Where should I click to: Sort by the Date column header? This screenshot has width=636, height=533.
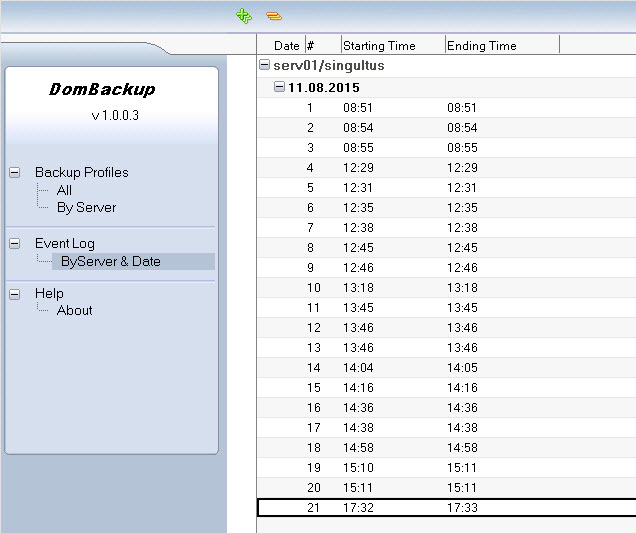(286, 45)
